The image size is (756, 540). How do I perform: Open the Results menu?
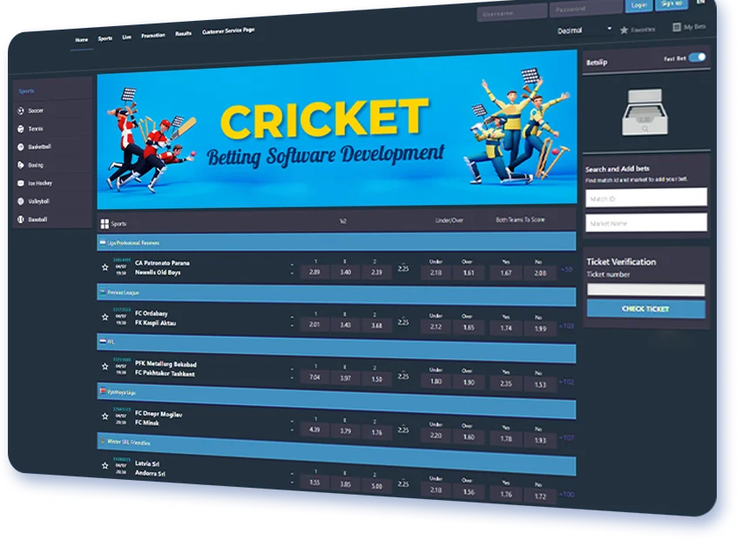(183, 33)
